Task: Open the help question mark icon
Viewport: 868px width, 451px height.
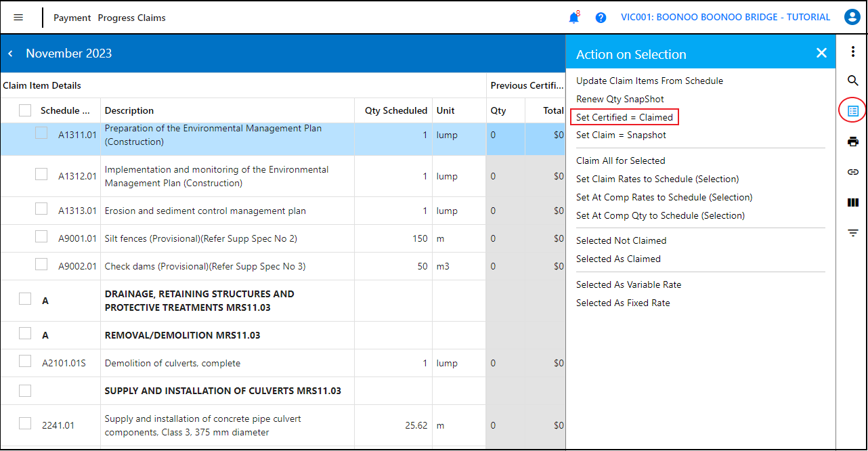Action: (x=601, y=18)
